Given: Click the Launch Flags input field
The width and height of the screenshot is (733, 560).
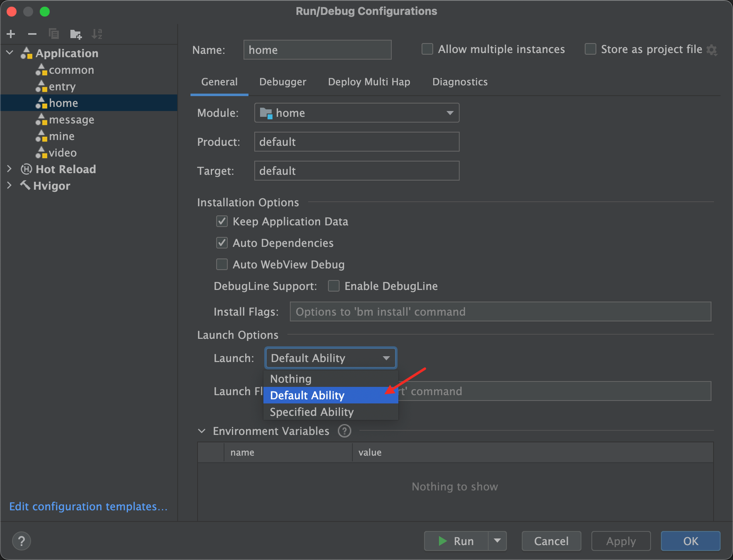Looking at the screenshot, I should point(555,391).
